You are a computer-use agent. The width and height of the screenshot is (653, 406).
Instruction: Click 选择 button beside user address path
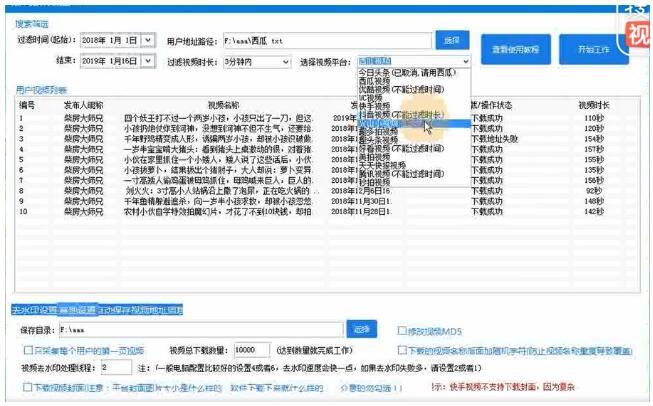tap(450, 40)
